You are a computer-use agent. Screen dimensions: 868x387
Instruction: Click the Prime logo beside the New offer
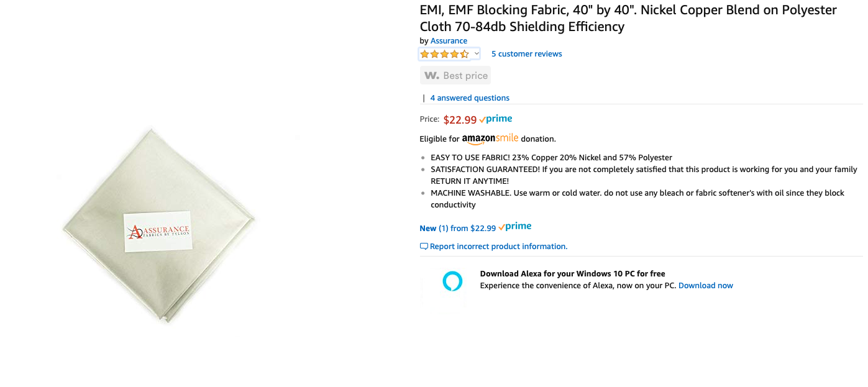tap(515, 227)
